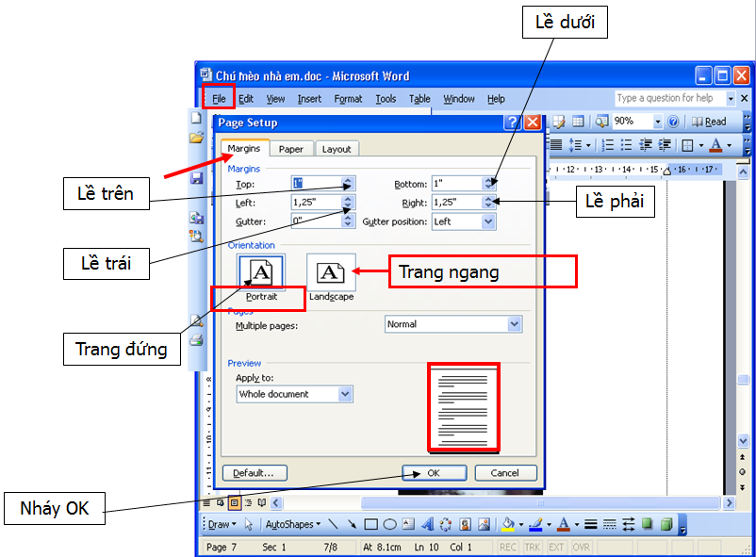Screen dimensions: 756x557
Task: Click the Line Spacing icon
Action: [575, 145]
